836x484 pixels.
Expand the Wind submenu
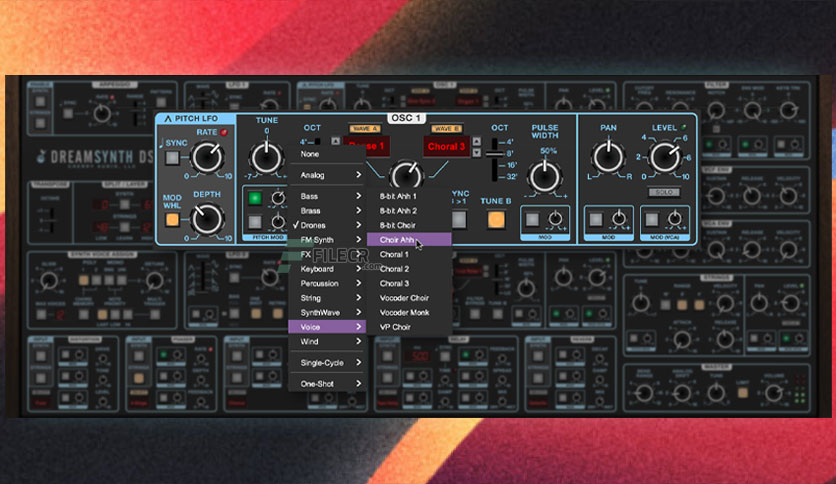327,341
